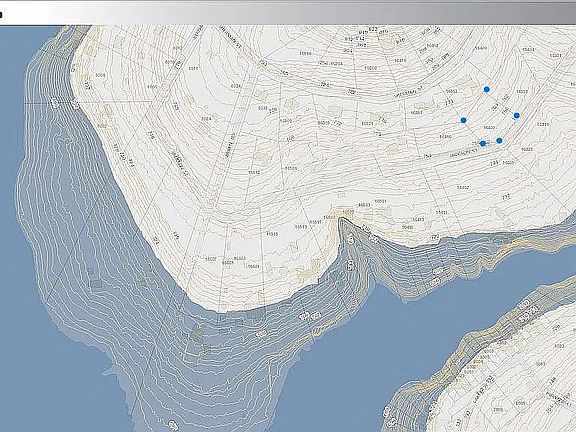Click the JACKSON ST street label
The width and height of the screenshot is (576, 432).
click(x=464, y=153)
